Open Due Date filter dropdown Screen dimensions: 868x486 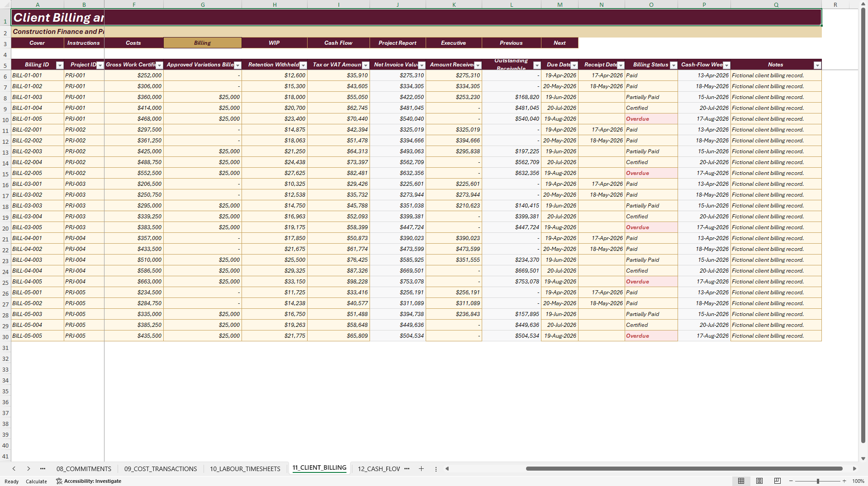pos(574,66)
